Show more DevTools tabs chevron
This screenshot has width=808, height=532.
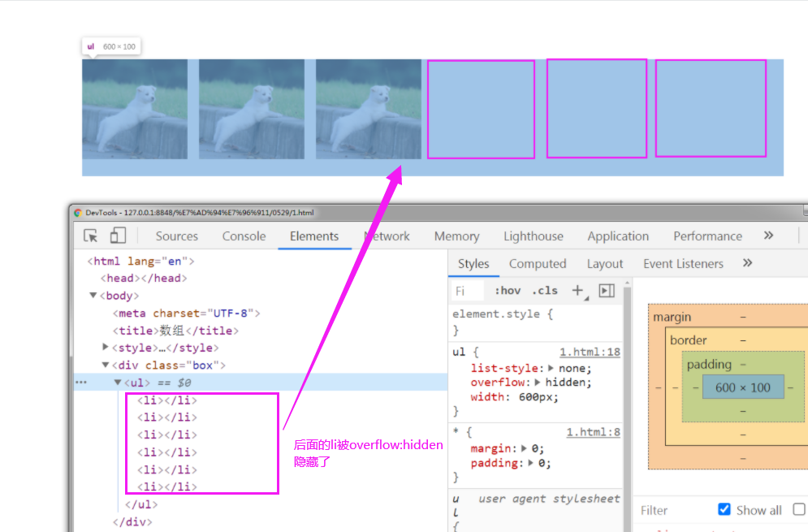(x=768, y=236)
